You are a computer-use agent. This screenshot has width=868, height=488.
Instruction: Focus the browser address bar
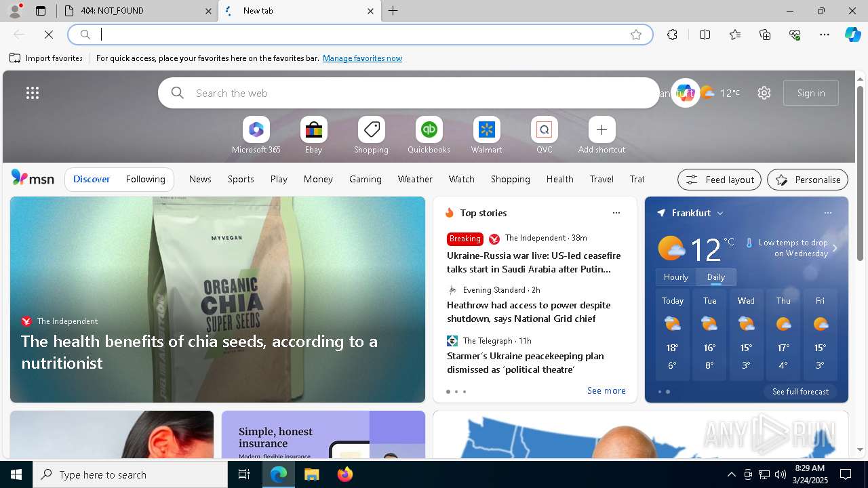click(x=360, y=35)
